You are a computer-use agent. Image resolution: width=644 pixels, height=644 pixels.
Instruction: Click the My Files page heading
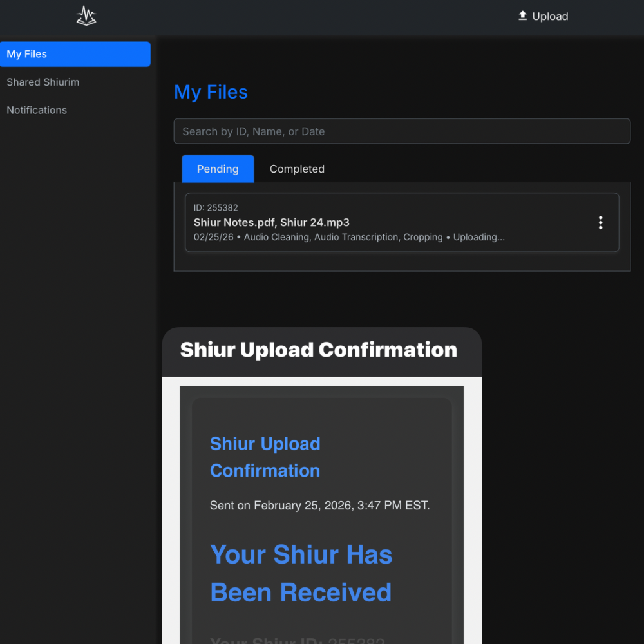point(211,92)
